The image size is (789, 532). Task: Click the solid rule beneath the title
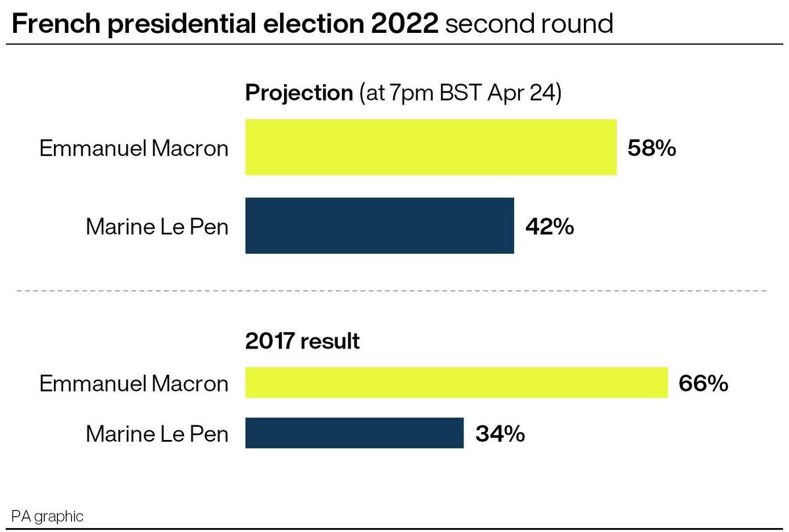pyautogui.click(x=394, y=45)
